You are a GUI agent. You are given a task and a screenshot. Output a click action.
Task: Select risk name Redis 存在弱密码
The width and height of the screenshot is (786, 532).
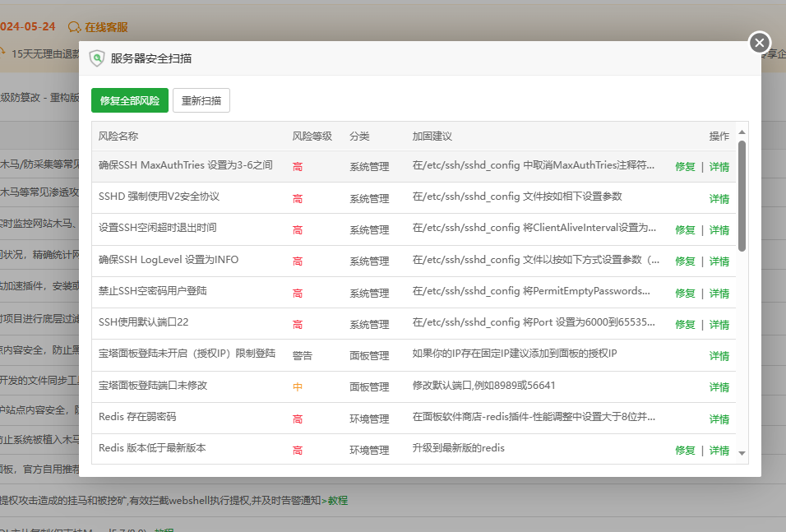[x=137, y=417]
